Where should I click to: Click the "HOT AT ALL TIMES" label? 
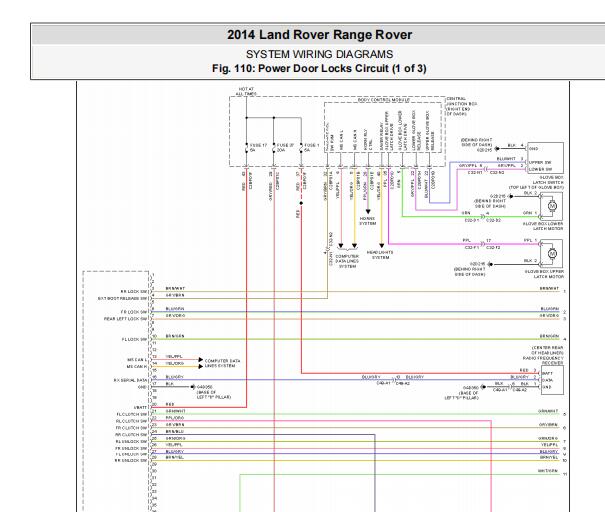(246, 91)
